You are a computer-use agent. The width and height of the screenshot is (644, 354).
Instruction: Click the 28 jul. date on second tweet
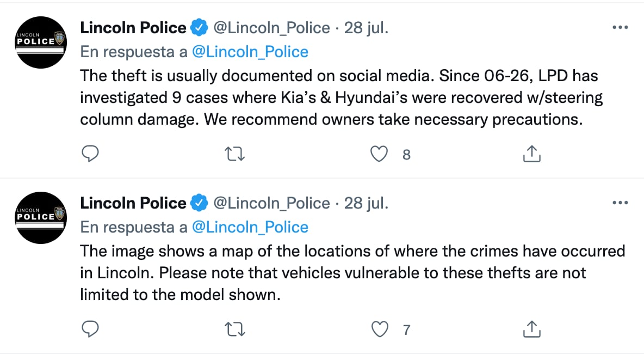pyautogui.click(x=367, y=203)
